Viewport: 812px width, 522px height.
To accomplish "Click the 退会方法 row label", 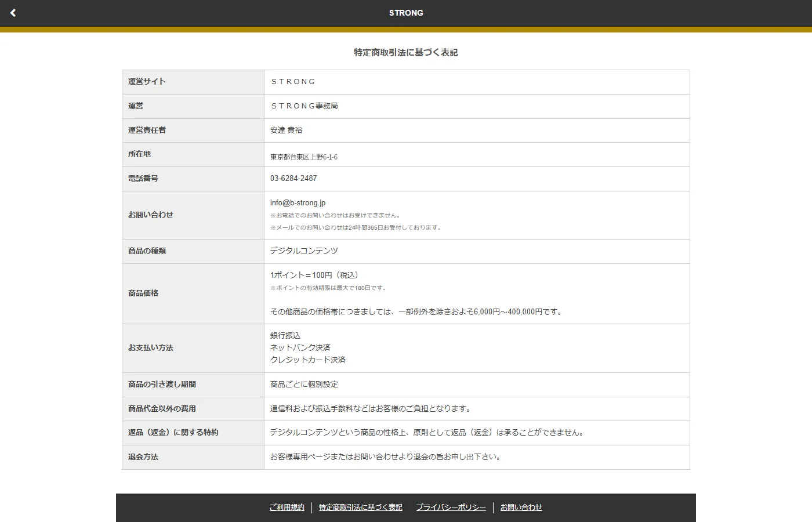I will click(x=143, y=457).
